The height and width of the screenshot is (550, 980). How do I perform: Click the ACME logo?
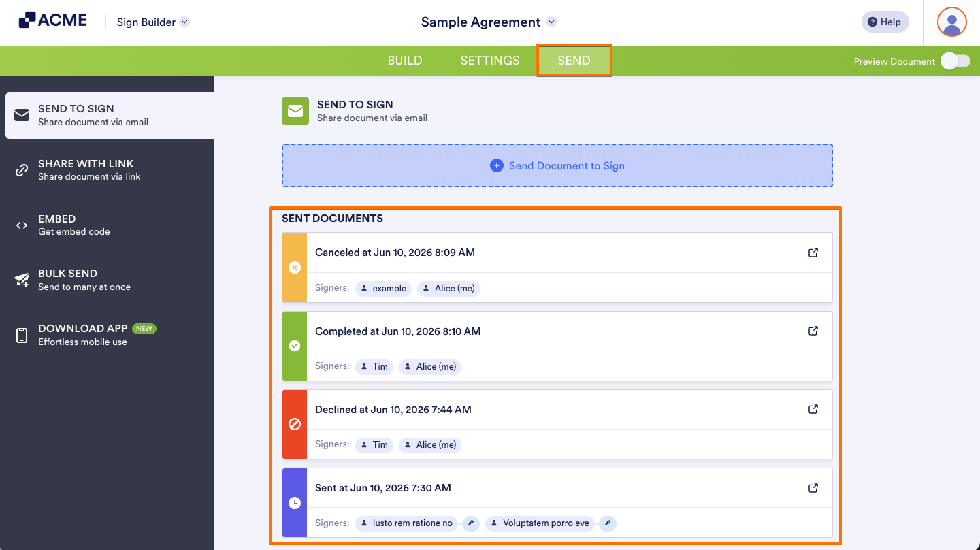click(52, 20)
